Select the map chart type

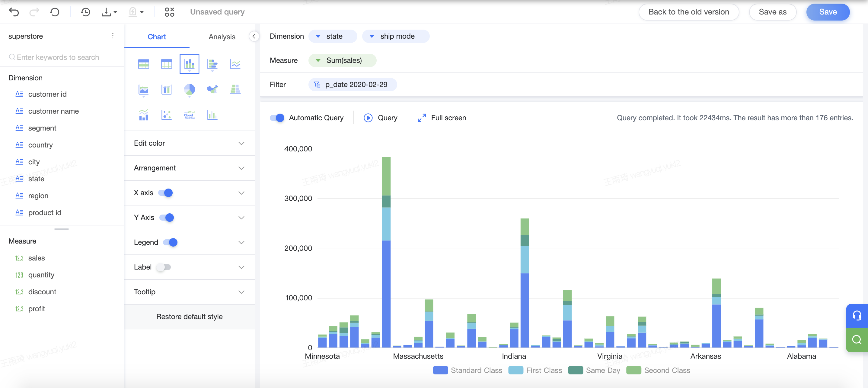[x=212, y=89]
